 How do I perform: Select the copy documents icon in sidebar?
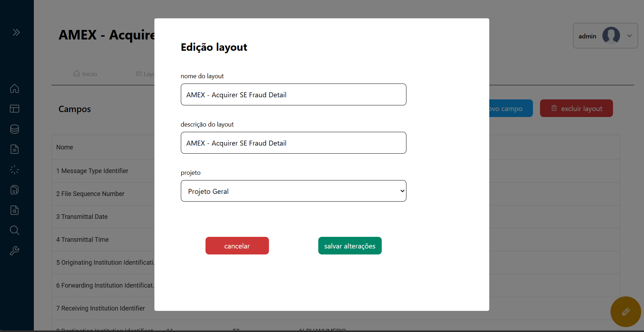(14, 190)
